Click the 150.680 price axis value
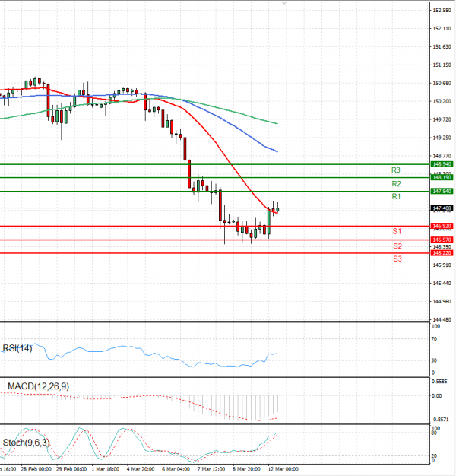Image resolution: width=456 pixels, height=476 pixels. 442,83
